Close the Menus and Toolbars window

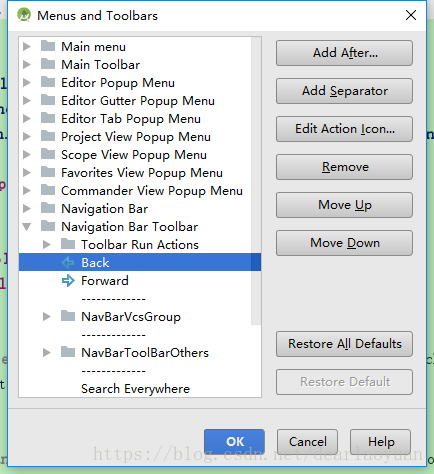(411, 15)
